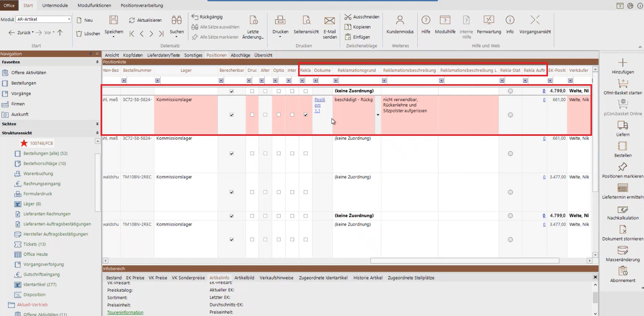Check Druc checkbox in first row

pyautogui.click(x=252, y=91)
